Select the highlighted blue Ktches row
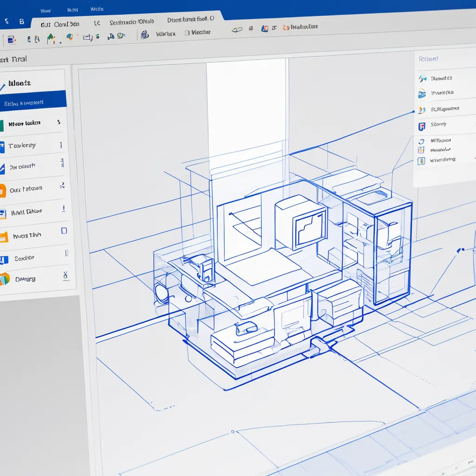The image size is (476, 476). pos(33,101)
